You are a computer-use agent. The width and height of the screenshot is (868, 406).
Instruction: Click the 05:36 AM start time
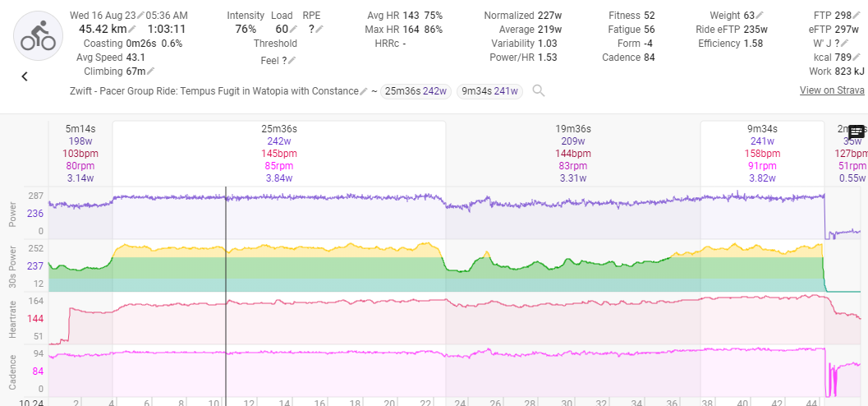point(168,16)
